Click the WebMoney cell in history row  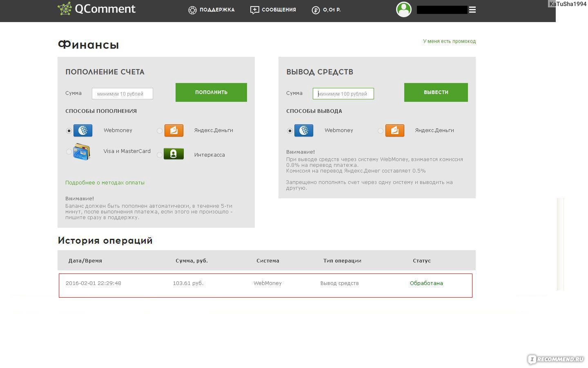pyautogui.click(x=267, y=283)
